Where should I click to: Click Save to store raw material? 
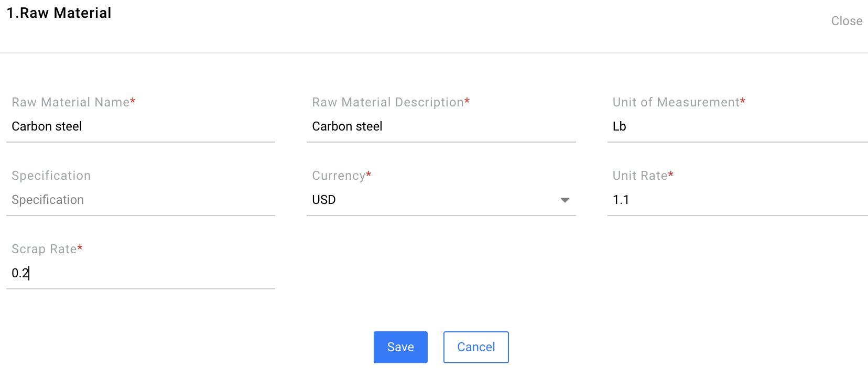[400, 347]
